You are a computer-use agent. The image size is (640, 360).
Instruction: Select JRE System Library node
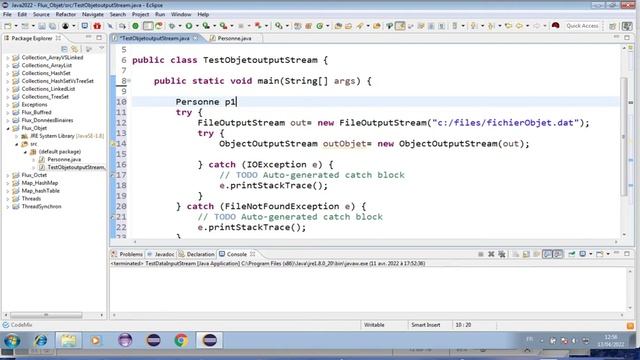(62, 136)
